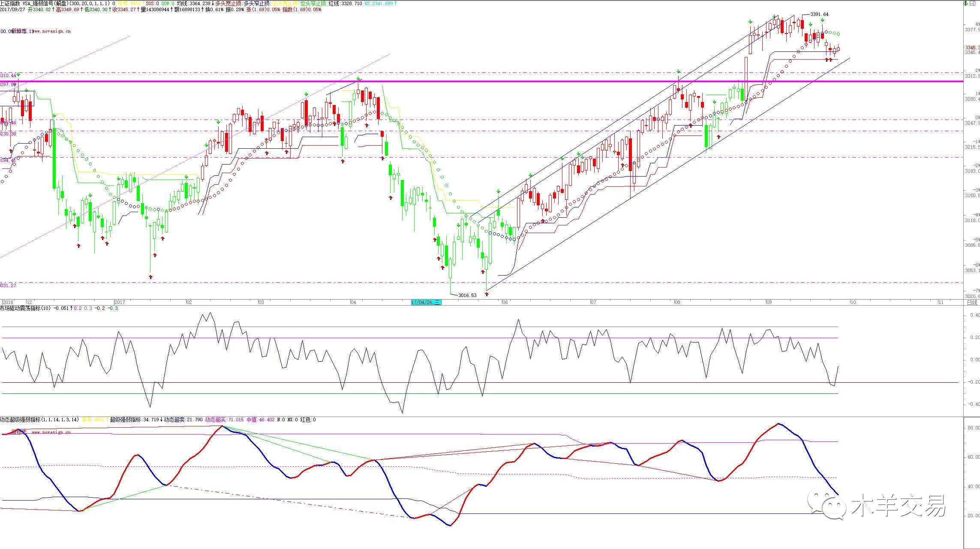Click the -0.051 oscillator value
The image size is (980, 549).
tap(61, 308)
